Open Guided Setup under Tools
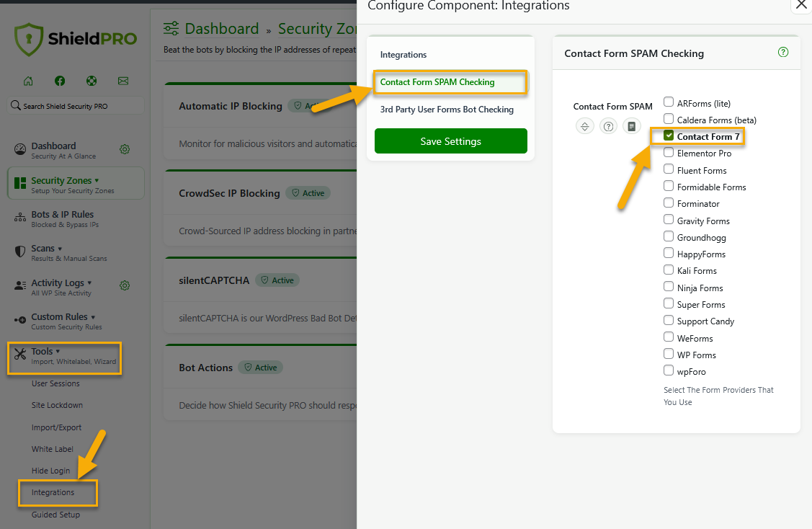The image size is (812, 529). pyautogui.click(x=55, y=515)
